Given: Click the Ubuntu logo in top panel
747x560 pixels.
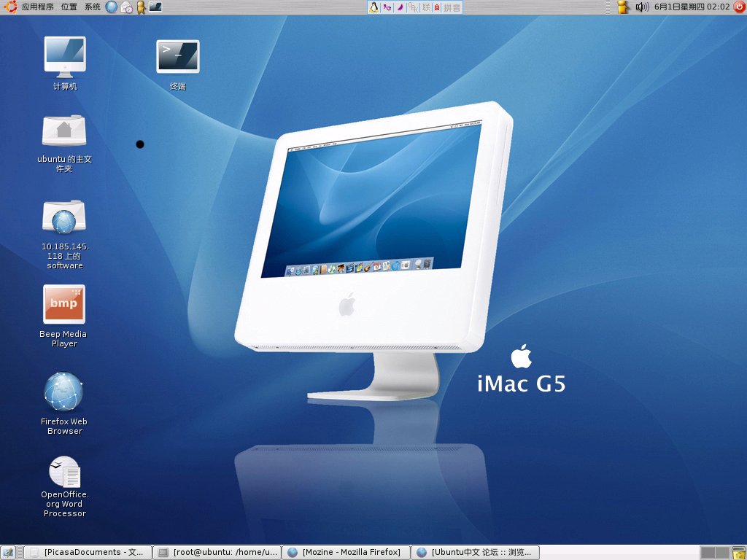Looking at the screenshot, I should (x=10, y=7).
